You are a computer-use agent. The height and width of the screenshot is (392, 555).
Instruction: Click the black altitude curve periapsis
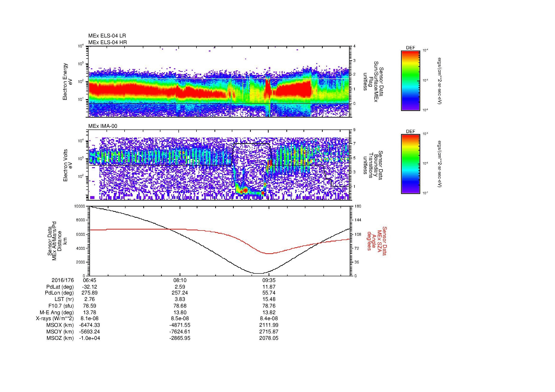258,273
